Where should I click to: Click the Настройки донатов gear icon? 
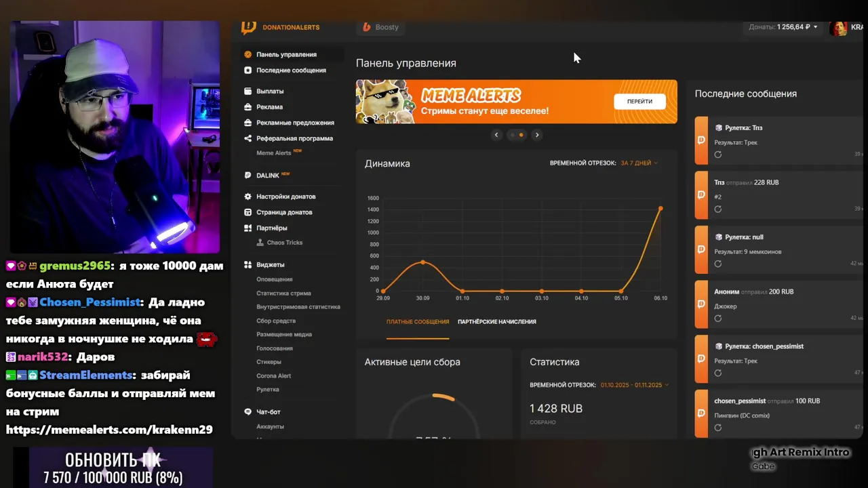(248, 197)
